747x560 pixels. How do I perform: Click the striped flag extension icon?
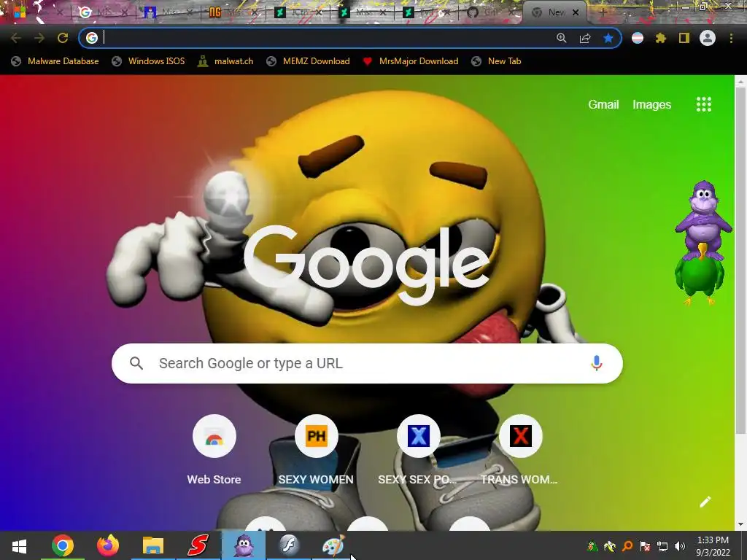click(638, 38)
